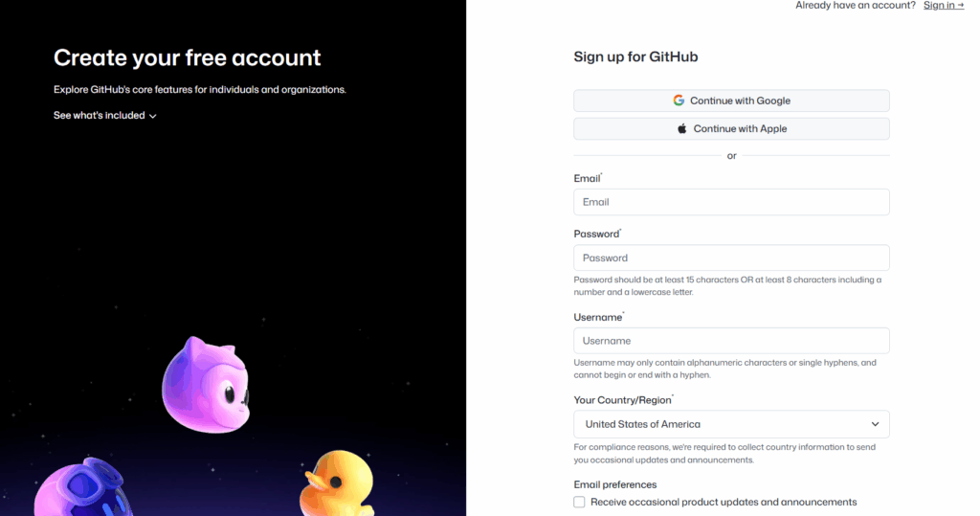Click the Already have an account text
Viewport: 980px width, 516px height.
tap(856, 6)
